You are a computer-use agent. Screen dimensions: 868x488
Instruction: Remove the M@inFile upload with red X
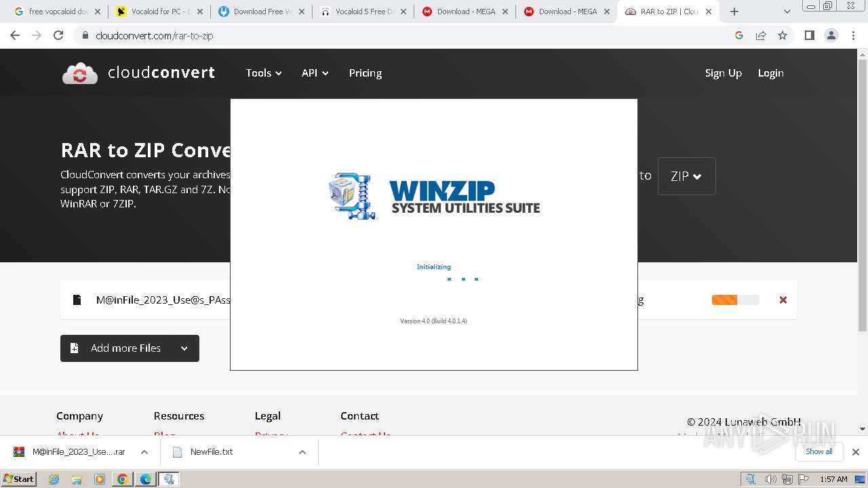click(783, 300)
